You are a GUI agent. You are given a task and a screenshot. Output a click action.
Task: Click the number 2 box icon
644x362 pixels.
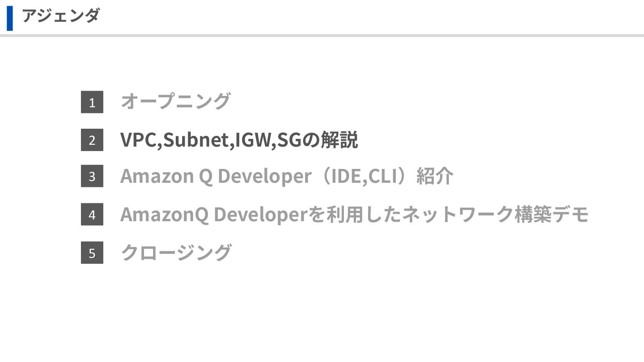92,140
